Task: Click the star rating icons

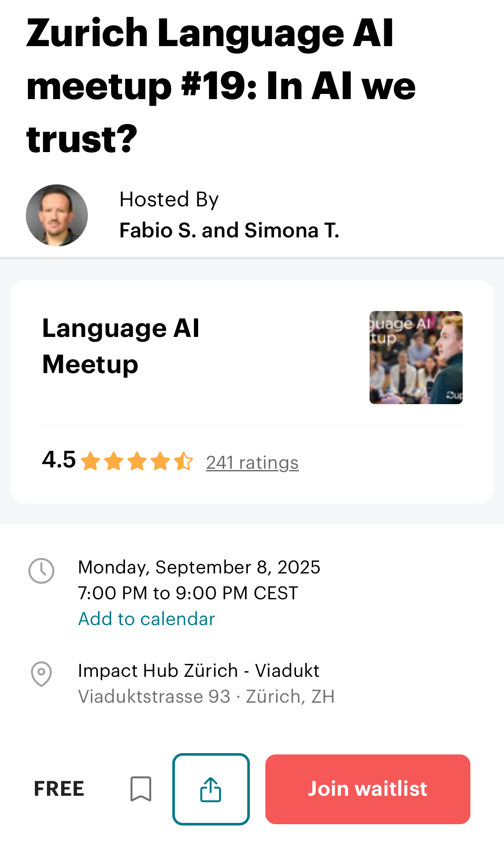Action: (137, 461)
